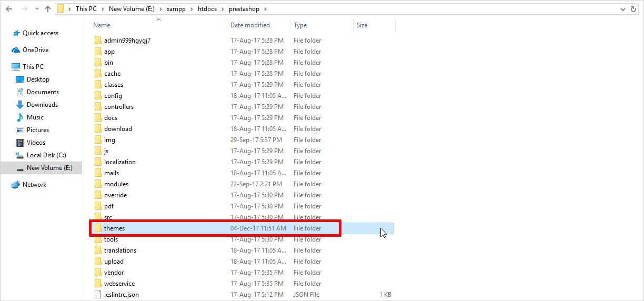644x301 pixels.
Task: Expand chevron after 'prestashop' in breadcrumb
Action: click(265, 9)
